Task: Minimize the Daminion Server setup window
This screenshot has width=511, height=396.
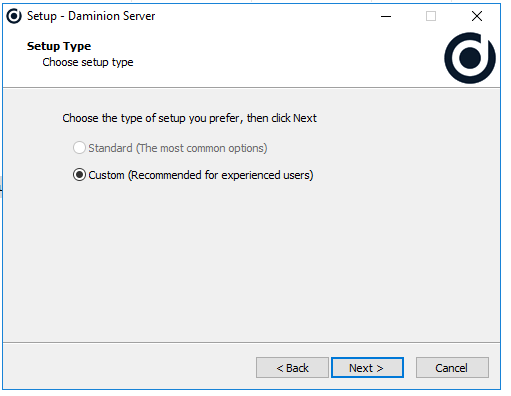Action: (386, 16)
